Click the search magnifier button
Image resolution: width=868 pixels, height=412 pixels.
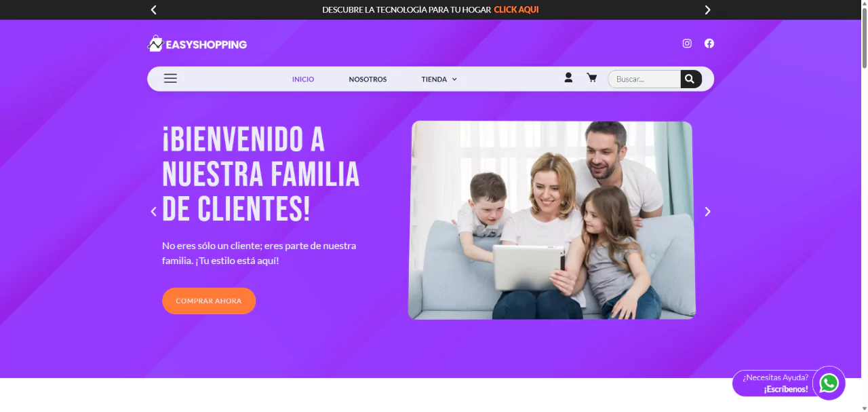pyautogui.click(x=690, y=79)
